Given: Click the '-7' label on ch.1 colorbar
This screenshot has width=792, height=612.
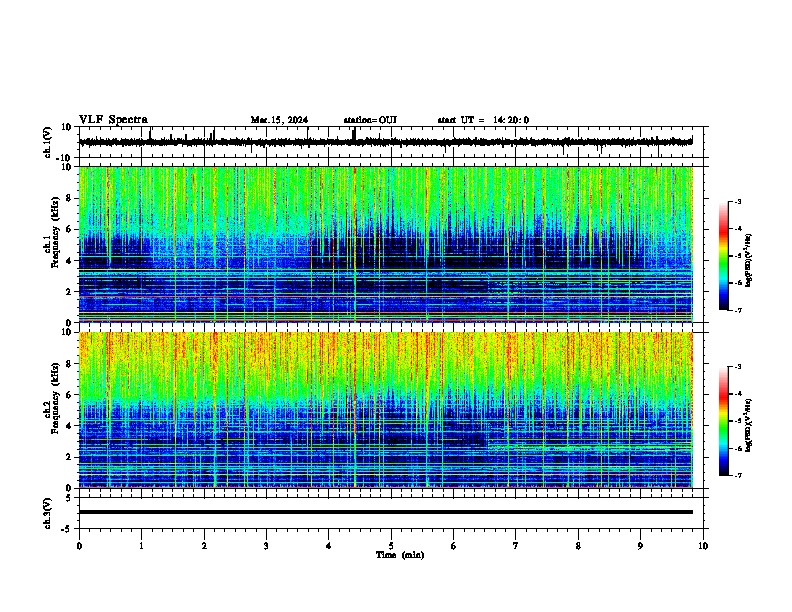Looking at the screenshot, I should [x=737, y=310].
